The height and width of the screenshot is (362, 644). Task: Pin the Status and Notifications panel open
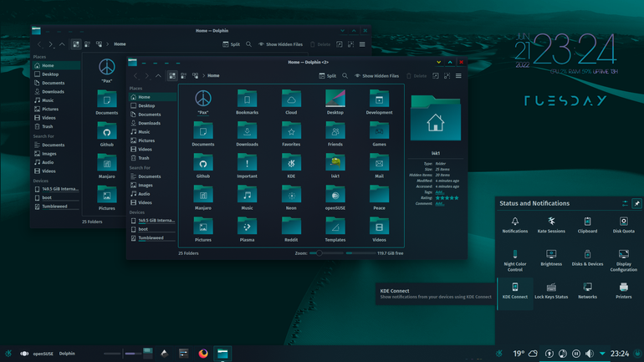[x=636, y=203]
